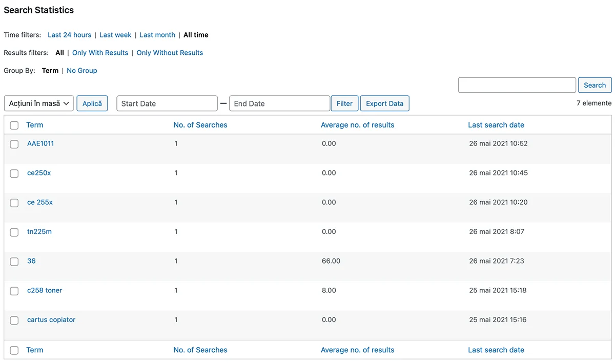Tick the c258 toner row checkbox
The height and width of the screenshot is (364, 615).
point(14,291)
